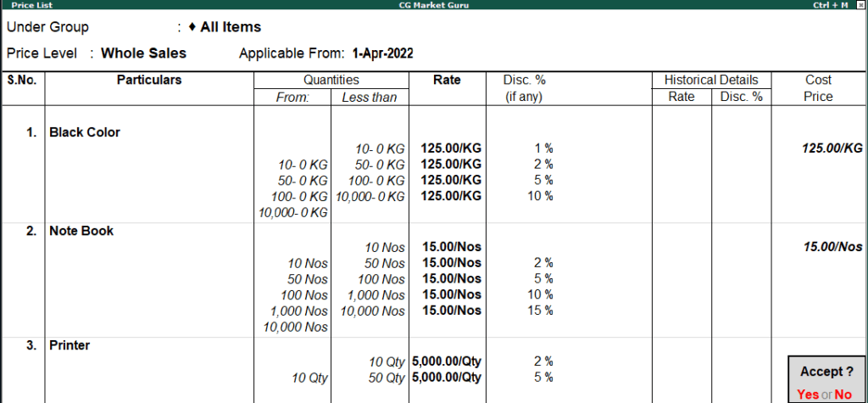Click Printer rate on 50 Qty row
The width and height of the screenshot is (868, 403).
tap(447, 378)
